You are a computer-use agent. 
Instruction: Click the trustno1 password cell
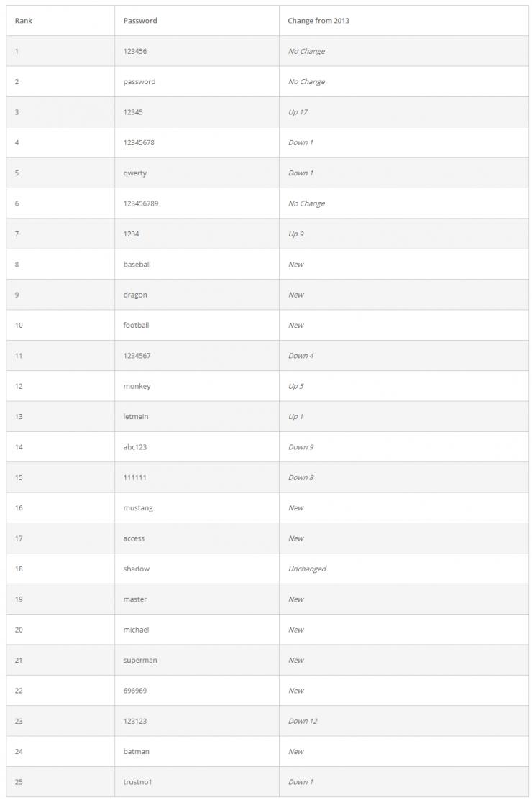(x=138, y=782)
